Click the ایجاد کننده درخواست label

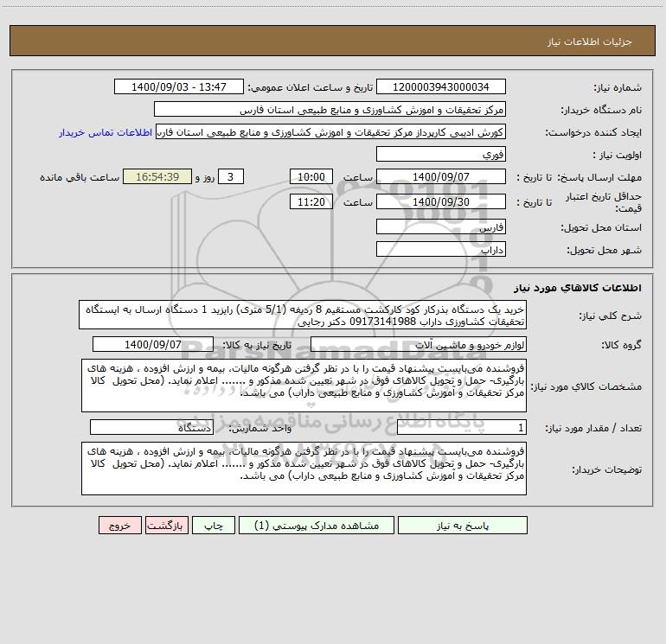pos(593,132)
